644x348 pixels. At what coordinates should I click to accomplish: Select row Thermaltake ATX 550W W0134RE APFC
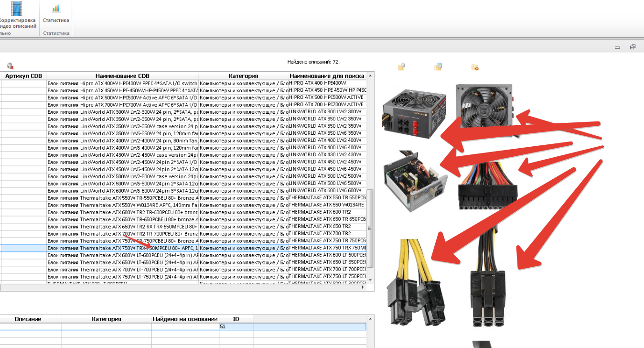tap(183, 205)
